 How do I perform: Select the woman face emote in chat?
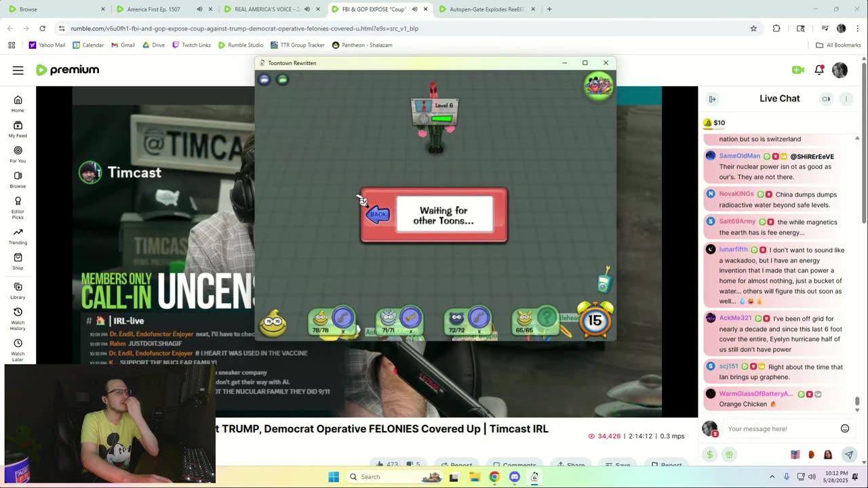(828, 454)
